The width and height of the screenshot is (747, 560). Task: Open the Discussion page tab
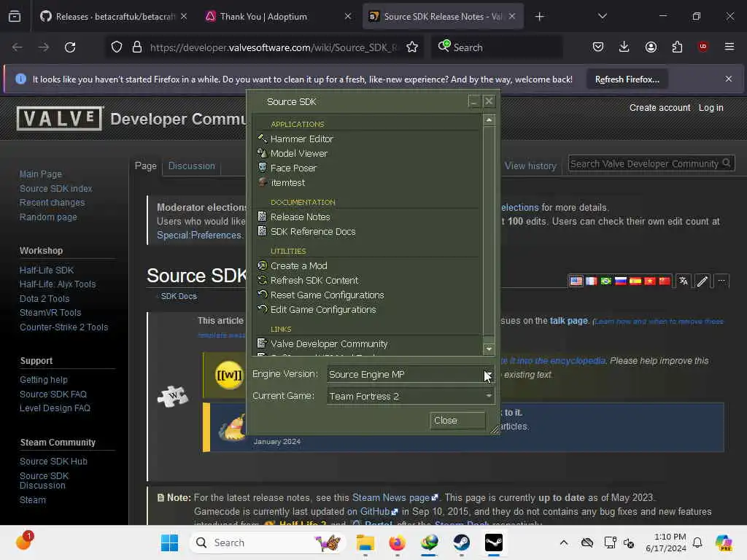[x=192, y=166]
